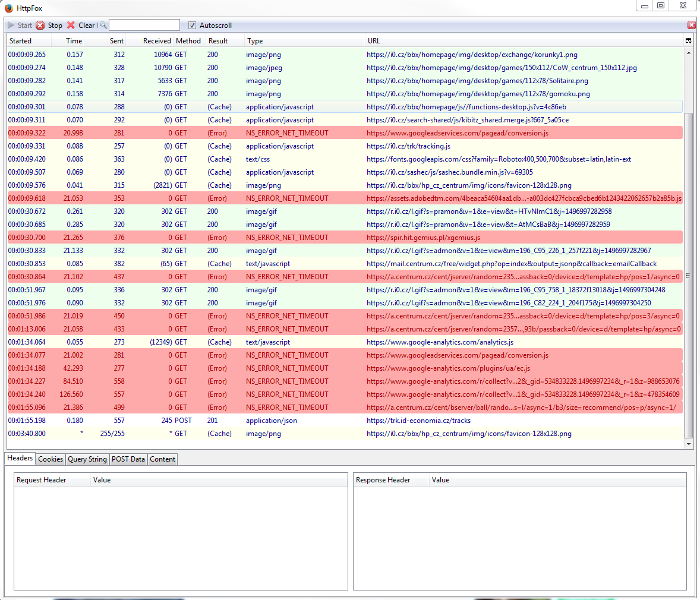Click the Stop capture red icon
This screenshot has width=700, height=600.
pyautogui.click(x=40, y=26)
